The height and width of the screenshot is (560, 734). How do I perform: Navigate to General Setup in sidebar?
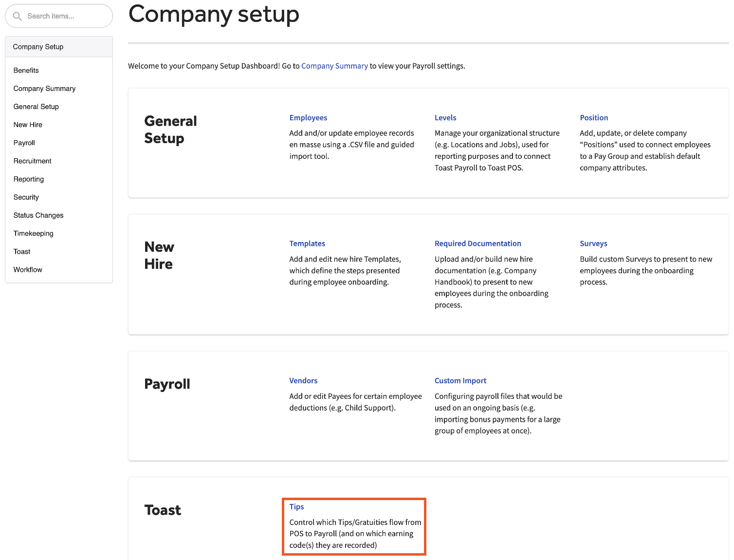coord(36,106)
